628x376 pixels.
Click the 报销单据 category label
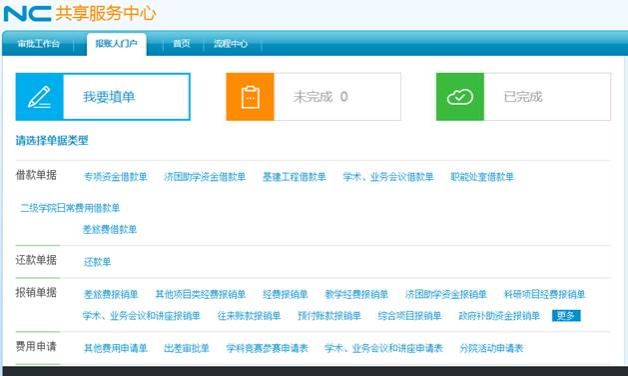(36, 293)
